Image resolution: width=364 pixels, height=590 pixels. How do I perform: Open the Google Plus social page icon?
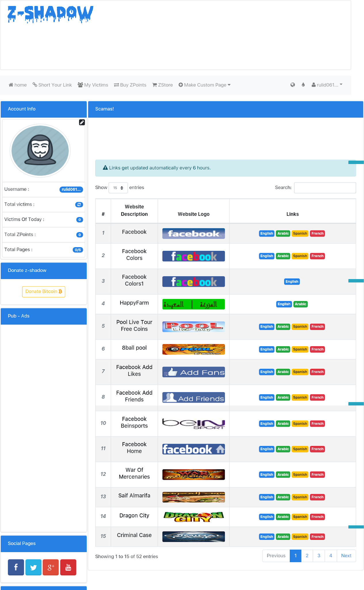(x=51, y=567)
